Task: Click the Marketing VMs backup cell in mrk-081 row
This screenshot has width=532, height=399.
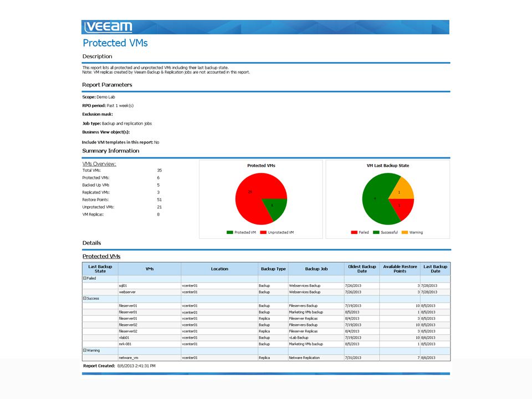Action: point(316,344)
